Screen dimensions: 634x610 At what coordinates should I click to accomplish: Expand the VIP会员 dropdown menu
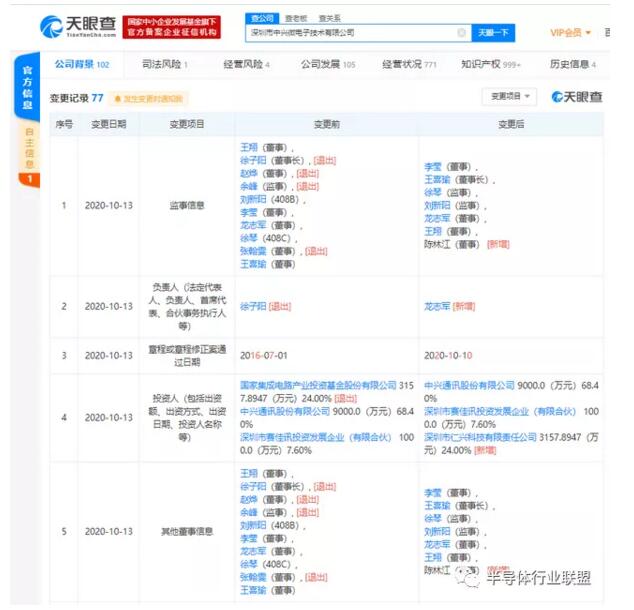tap(572, 33)
